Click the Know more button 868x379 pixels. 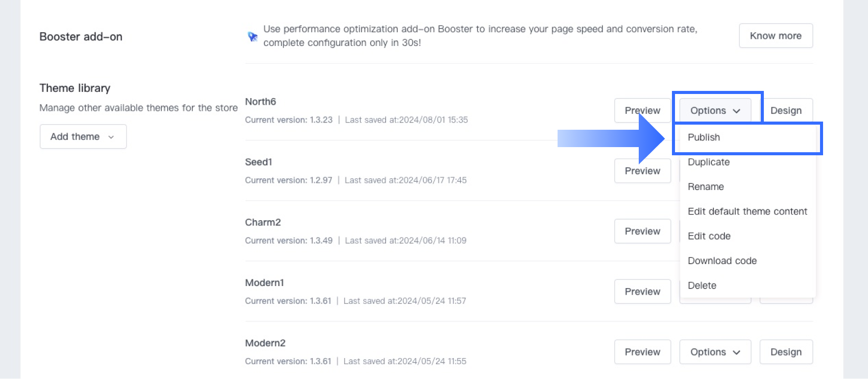coord(776,36)
